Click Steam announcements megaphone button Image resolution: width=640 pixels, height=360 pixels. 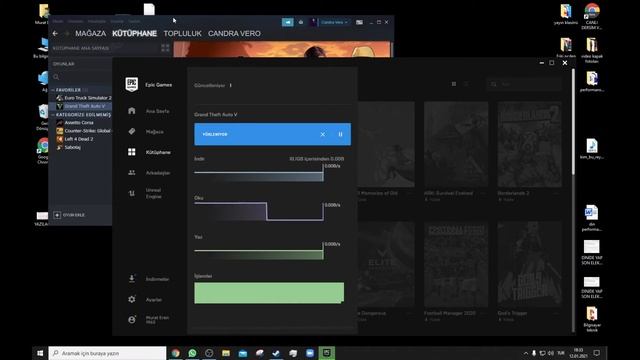(x=287, y=22)
